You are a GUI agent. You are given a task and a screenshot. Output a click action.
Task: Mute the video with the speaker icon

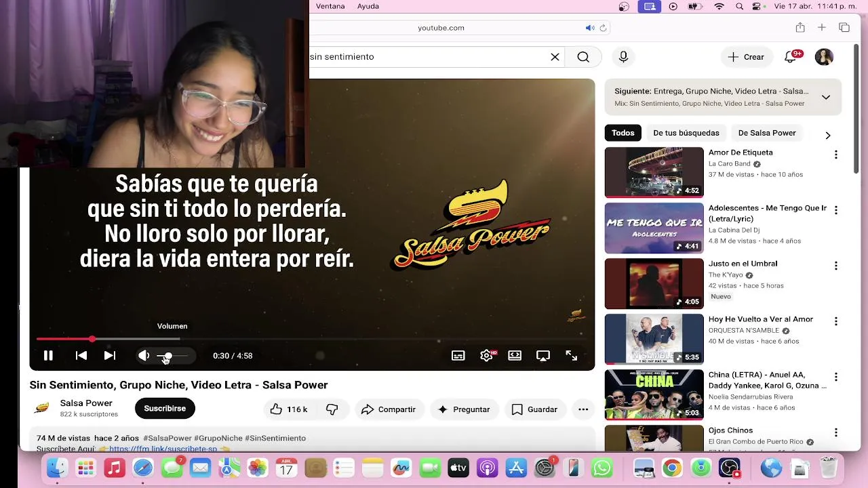point(144,355)
